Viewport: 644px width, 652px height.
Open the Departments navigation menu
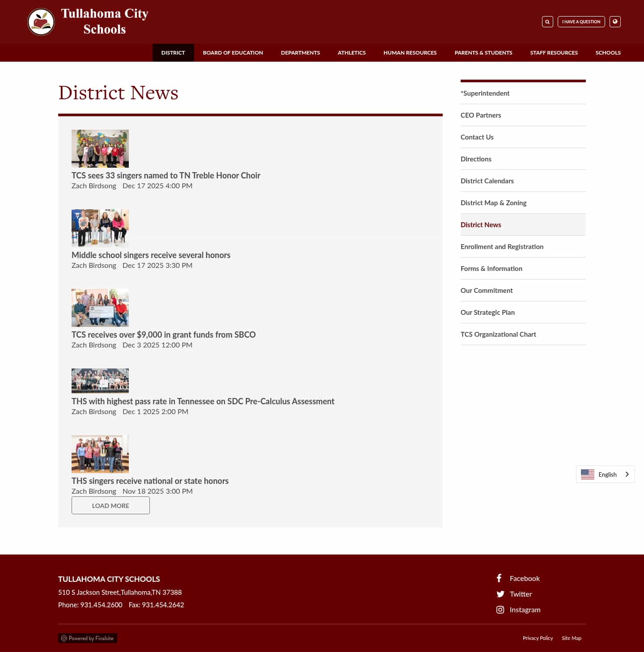click(300, 52)
